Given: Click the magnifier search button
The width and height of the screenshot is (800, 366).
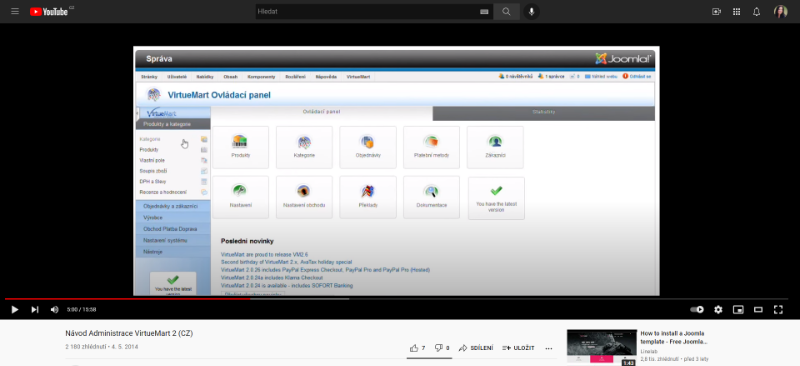Looking at the screenshot, I should (506, 11).
